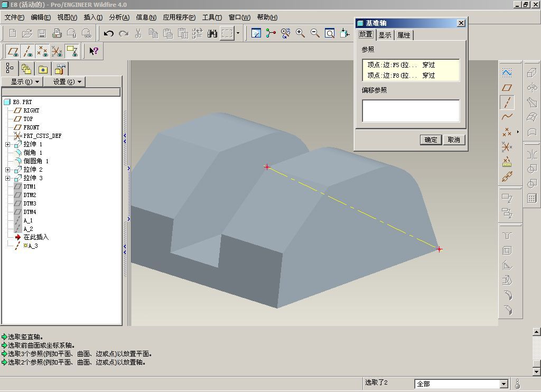Select 倒圆角 1 feature in tree

tap(36, 161)
